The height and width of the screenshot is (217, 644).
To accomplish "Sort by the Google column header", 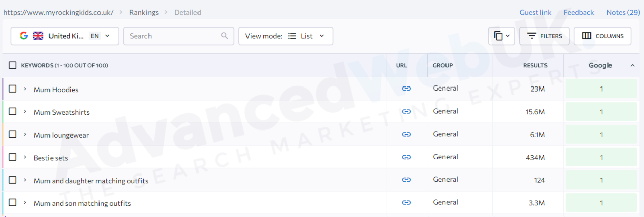I will coord(601,65).
